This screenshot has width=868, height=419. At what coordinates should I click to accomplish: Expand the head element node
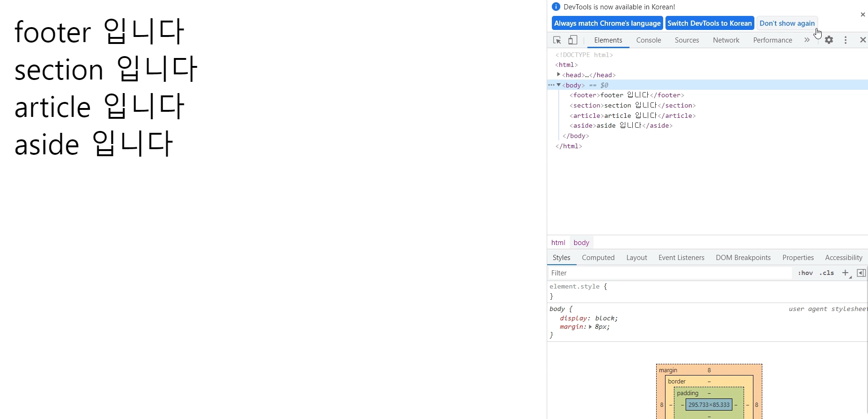click(x=558, y=75)
